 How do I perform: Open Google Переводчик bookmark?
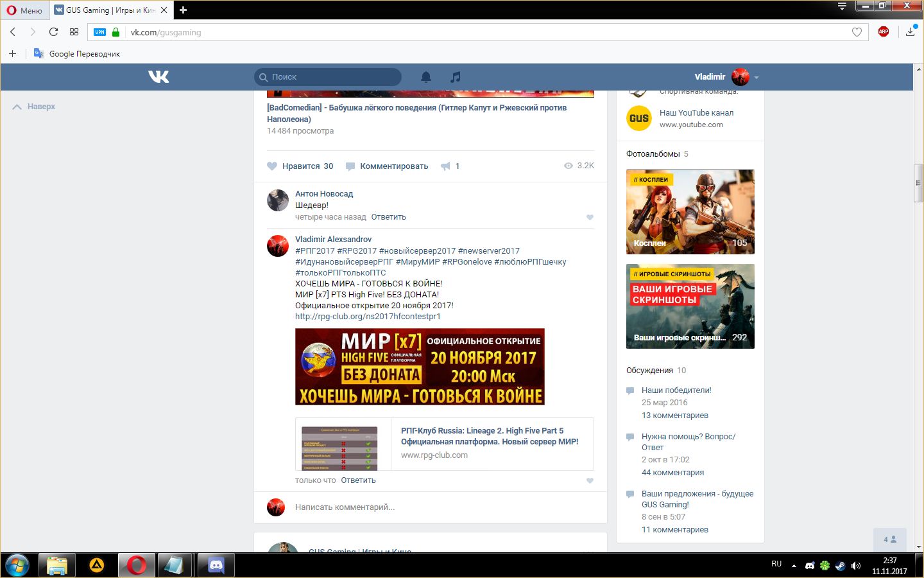(x=77, y=53)
